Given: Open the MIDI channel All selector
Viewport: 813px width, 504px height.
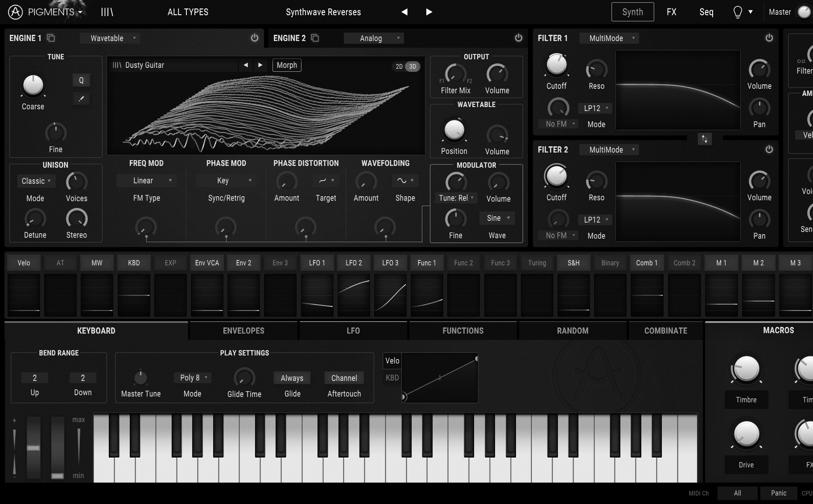Looking at the screenshot, I should pyautogui.click(x=738, y=493).
